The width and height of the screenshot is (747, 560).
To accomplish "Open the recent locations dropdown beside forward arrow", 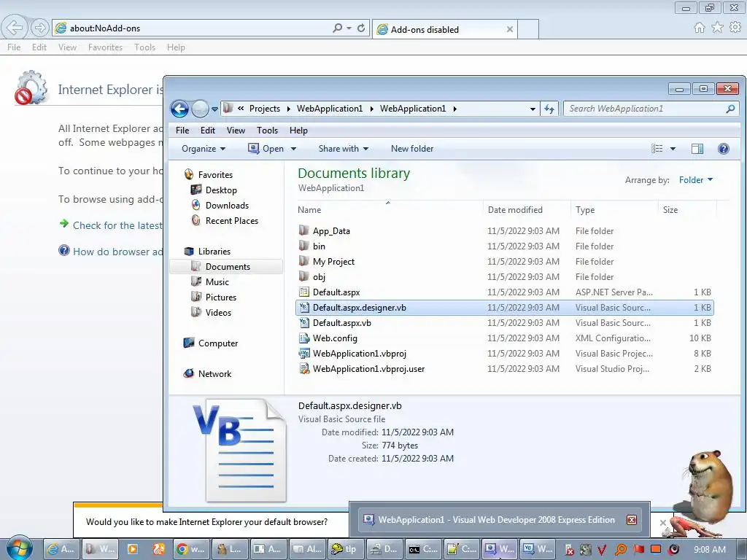I will (x=215, y=109).
